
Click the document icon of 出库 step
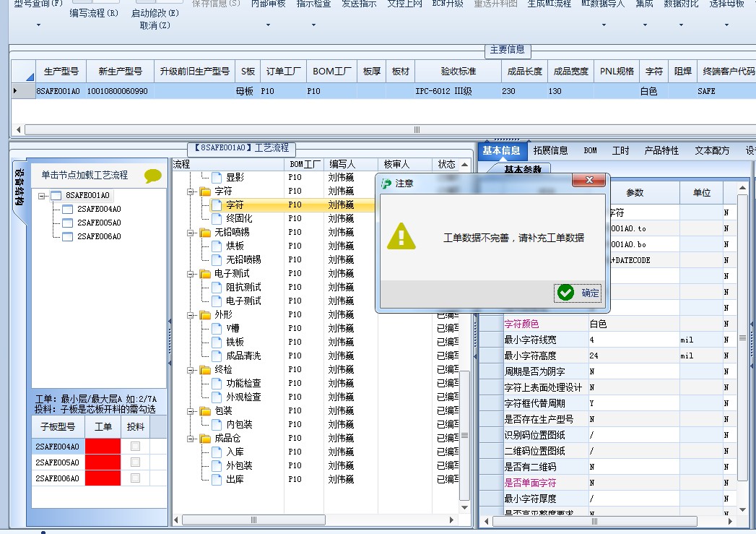(217, 480)
